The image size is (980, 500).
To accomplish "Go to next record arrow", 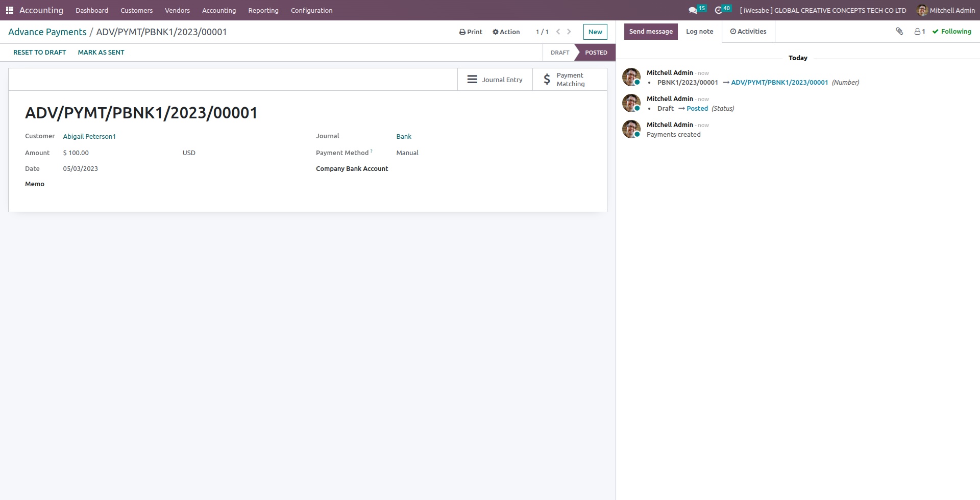I will (569, 32).
